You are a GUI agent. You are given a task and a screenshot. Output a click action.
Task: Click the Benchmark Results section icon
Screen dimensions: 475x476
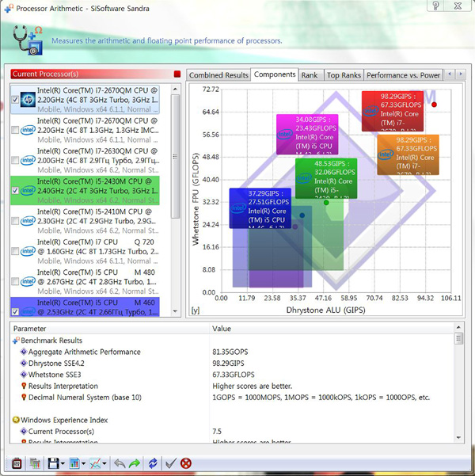(x=16, y=341)
